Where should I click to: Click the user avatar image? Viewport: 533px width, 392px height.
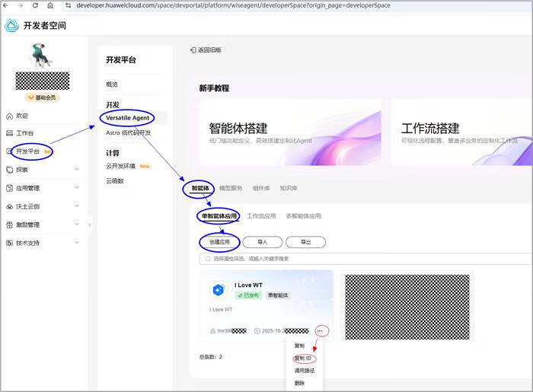(42, 56)
